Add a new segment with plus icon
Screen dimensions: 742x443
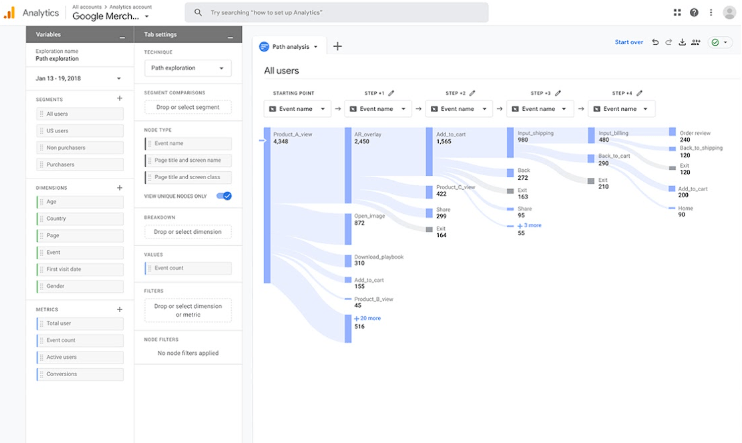(120, 99)
